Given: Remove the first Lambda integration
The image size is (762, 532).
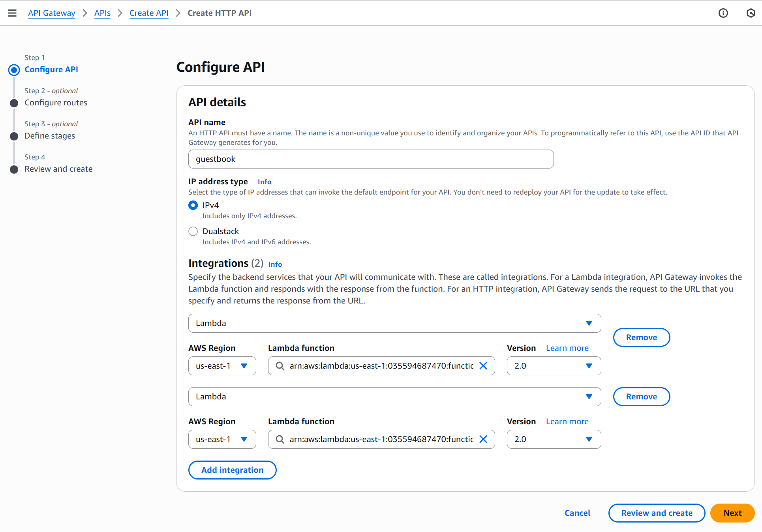Looking at the screenshot, I should pyautogui.click(x=641, y=337).
